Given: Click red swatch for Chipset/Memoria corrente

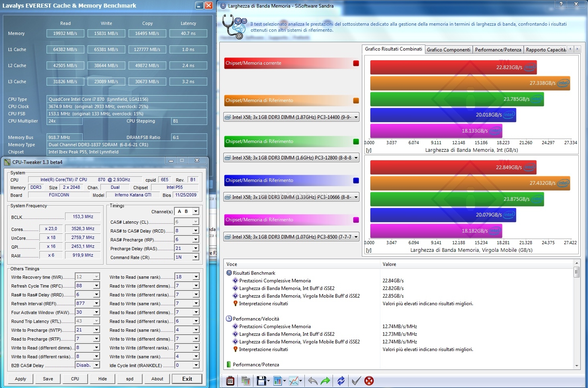Looking at the screenshot, I should pos(356,63).
